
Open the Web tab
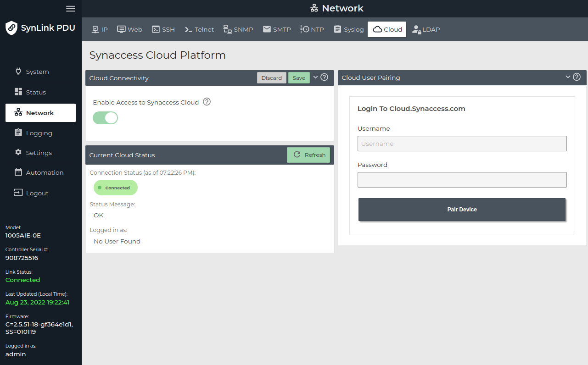pyautogui.click(x=130, y=29)
